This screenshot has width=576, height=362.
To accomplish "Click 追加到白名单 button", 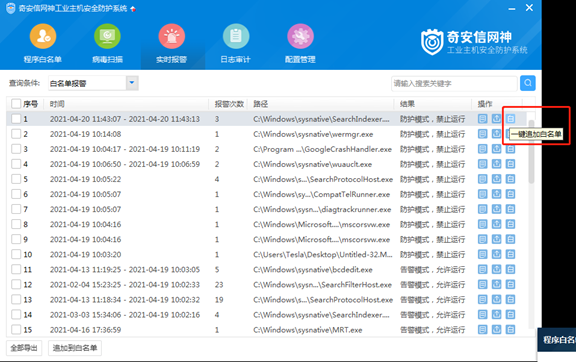I will [75, 348].
